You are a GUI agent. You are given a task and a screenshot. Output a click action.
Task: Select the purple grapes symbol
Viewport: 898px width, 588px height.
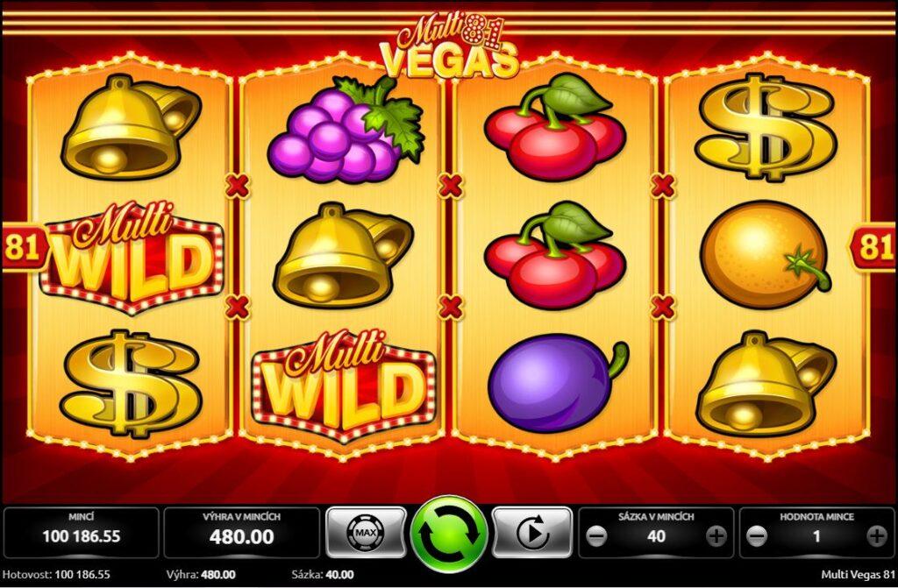coord(346,129)
